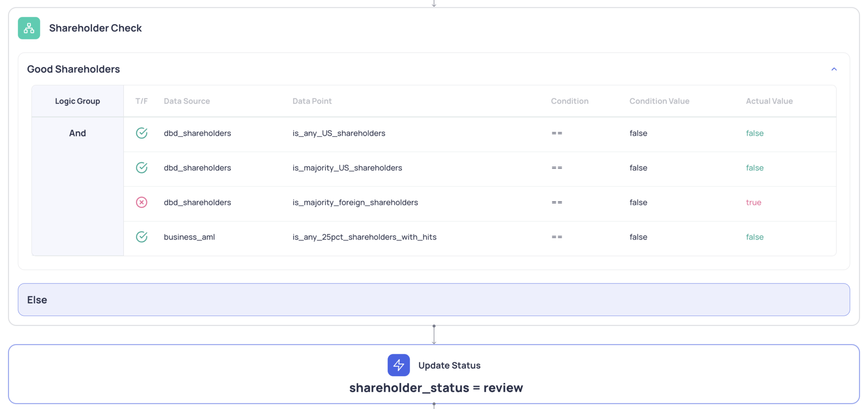Click the green check beside is_any_US_shareholders
868x409 pixels.
tap(142, 133)
